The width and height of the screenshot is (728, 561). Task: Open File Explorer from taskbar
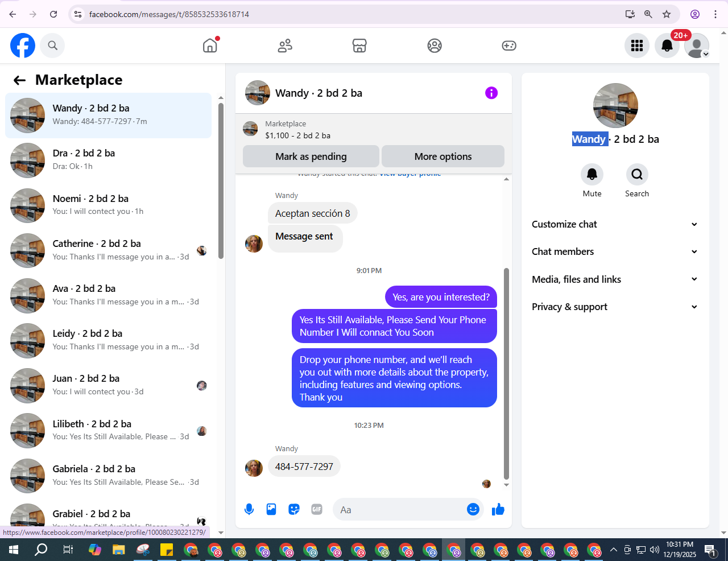pyautogui.click(x=118, y=550)
